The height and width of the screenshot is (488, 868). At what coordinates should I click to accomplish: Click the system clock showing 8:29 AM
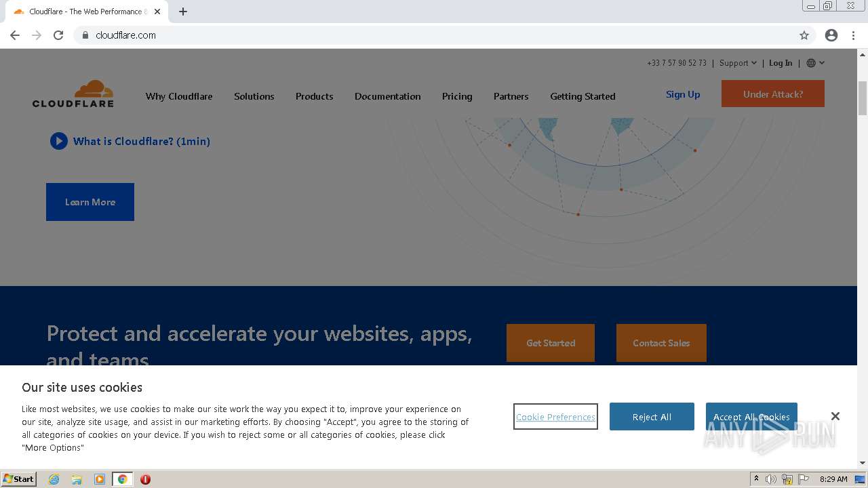(x=833, y=479)
